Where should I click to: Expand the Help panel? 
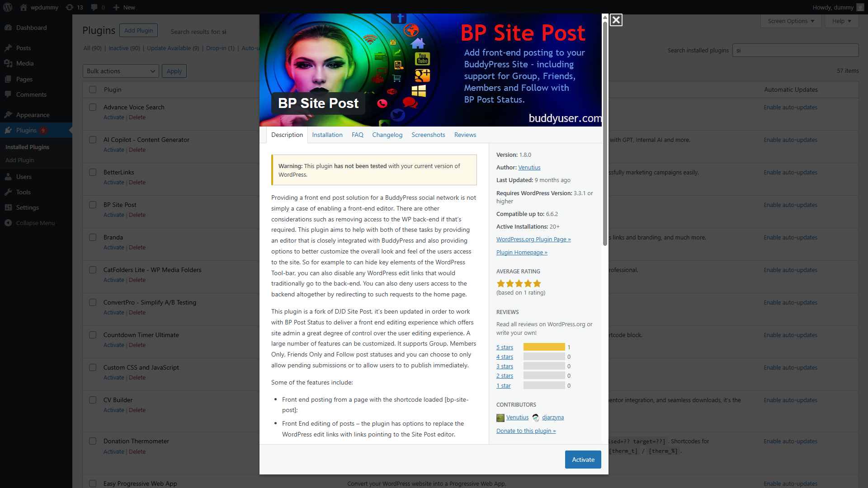(841, 21)
